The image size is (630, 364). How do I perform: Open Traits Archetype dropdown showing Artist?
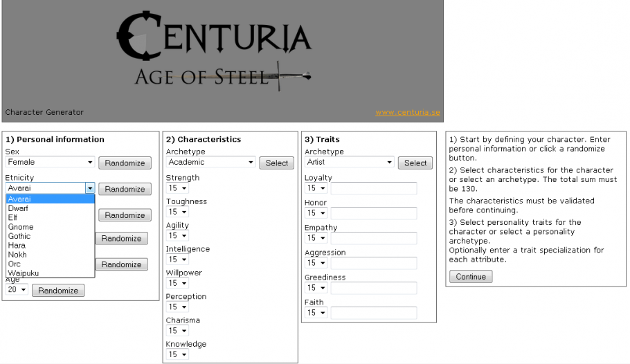point(350,162)
